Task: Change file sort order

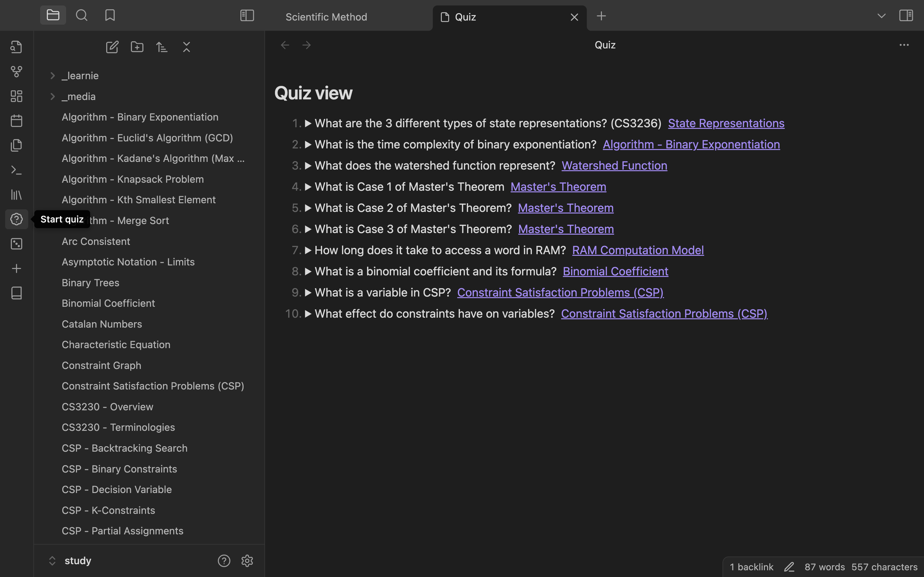Action: pyautogui.click(x=162, y=47)
